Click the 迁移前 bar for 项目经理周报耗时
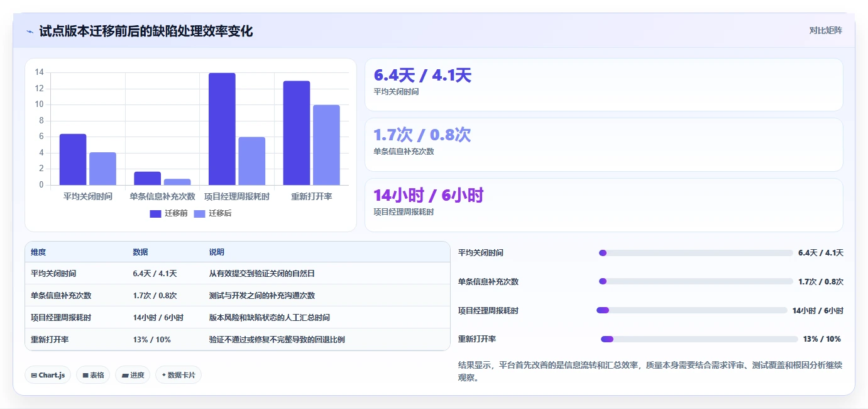 tap(222, 129)
